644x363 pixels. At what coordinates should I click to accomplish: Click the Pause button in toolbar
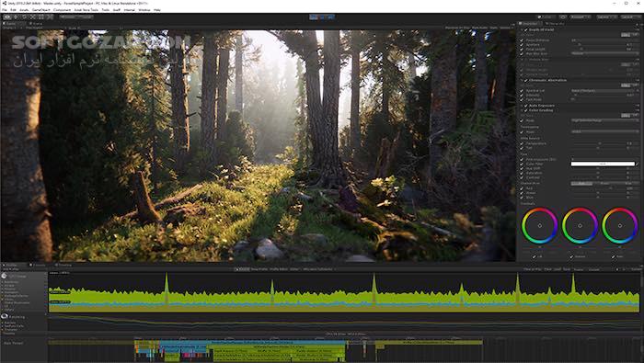pos(322,17)
